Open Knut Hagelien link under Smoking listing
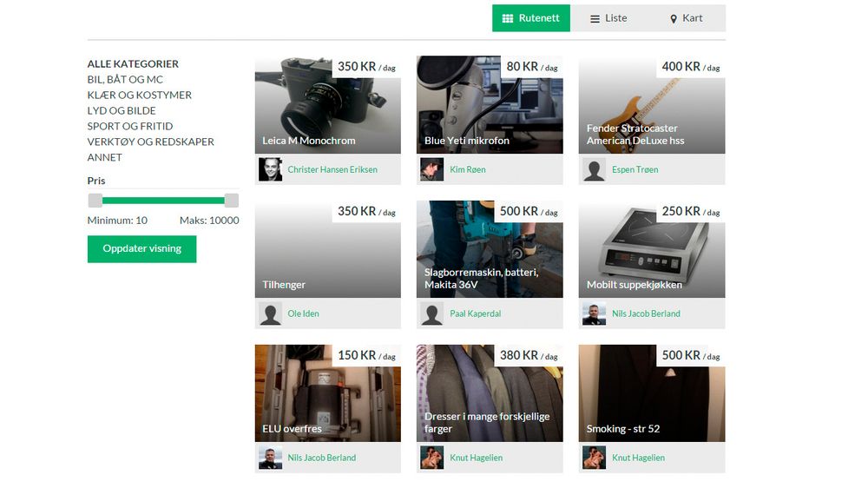868x488 pixels. tap(638, 458)
